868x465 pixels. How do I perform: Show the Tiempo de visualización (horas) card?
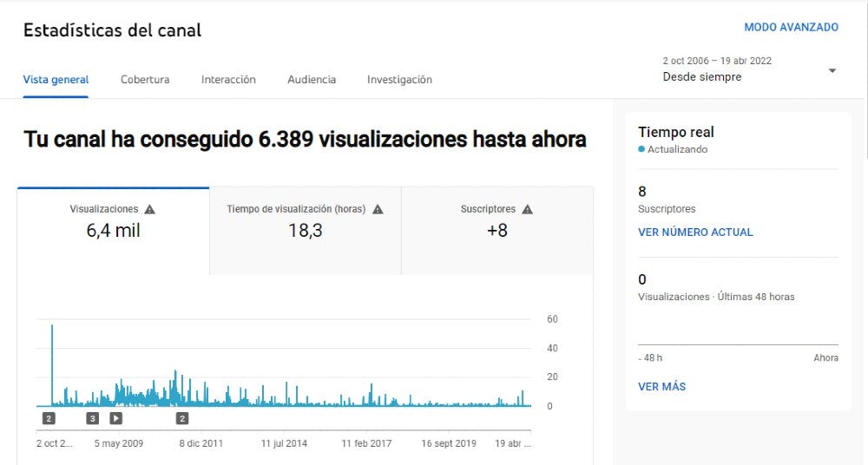click(x=305, y=231)
